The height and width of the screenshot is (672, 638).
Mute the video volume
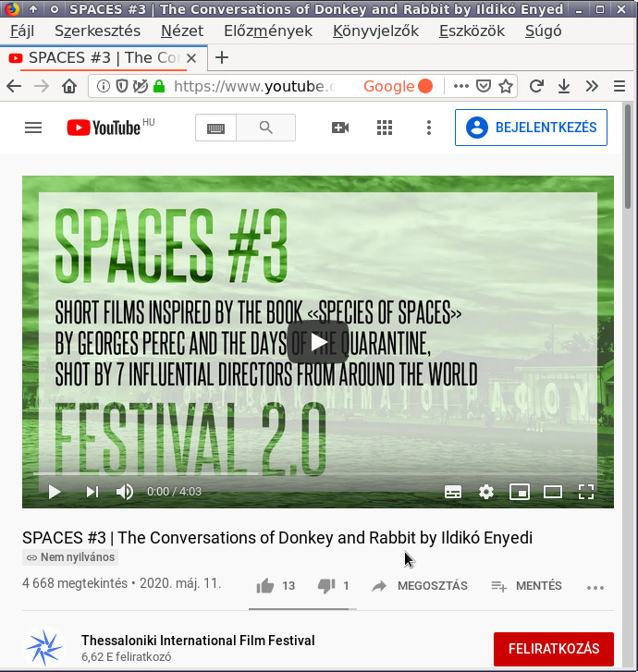[125, 492]
